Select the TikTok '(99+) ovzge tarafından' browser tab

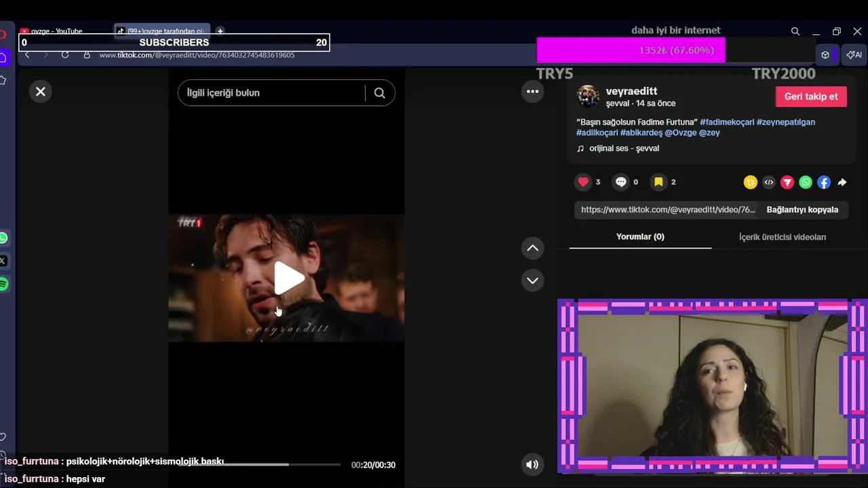click(161, 31)
